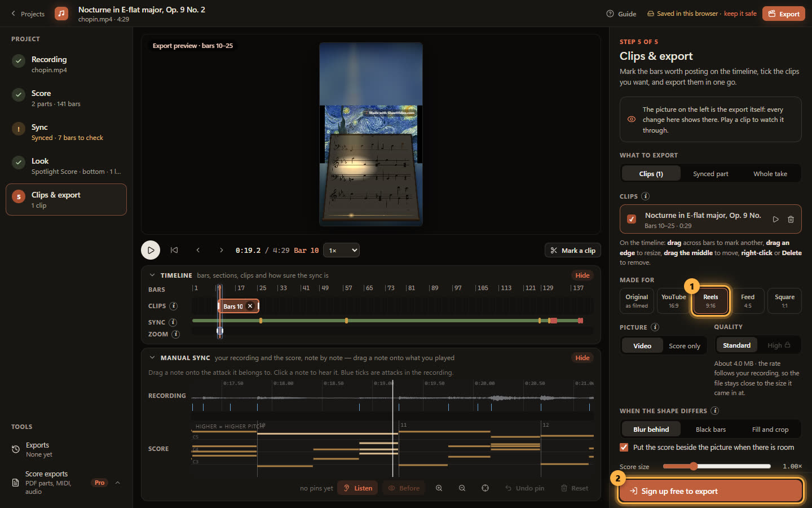Show info about Sync row
This screenshot has width=812, height=508.
(173, 322)
